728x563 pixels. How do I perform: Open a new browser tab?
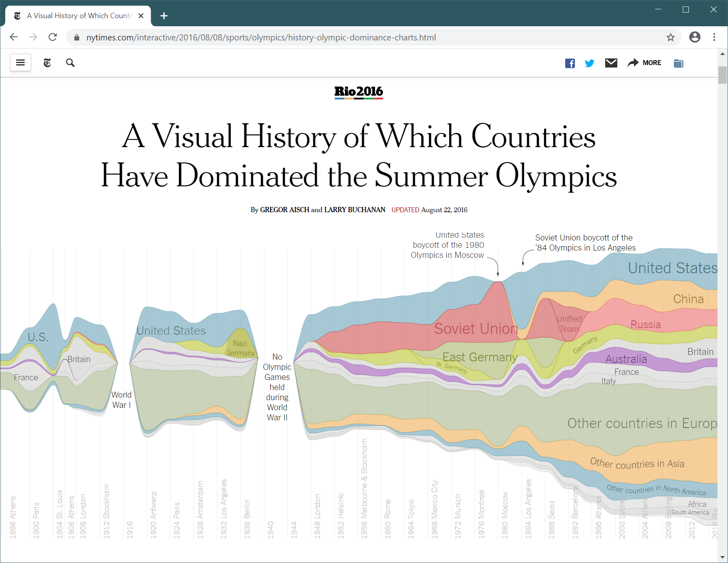[164, 16]
